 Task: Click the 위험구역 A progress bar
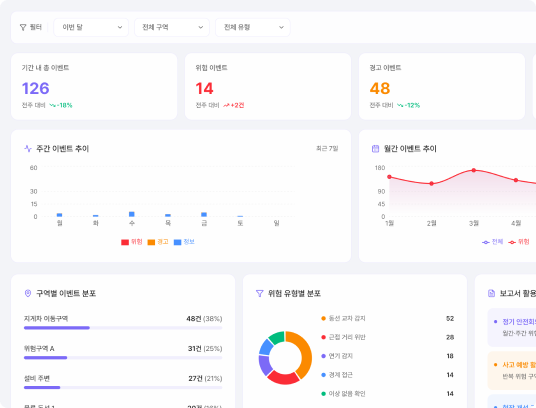click(123, 358)
